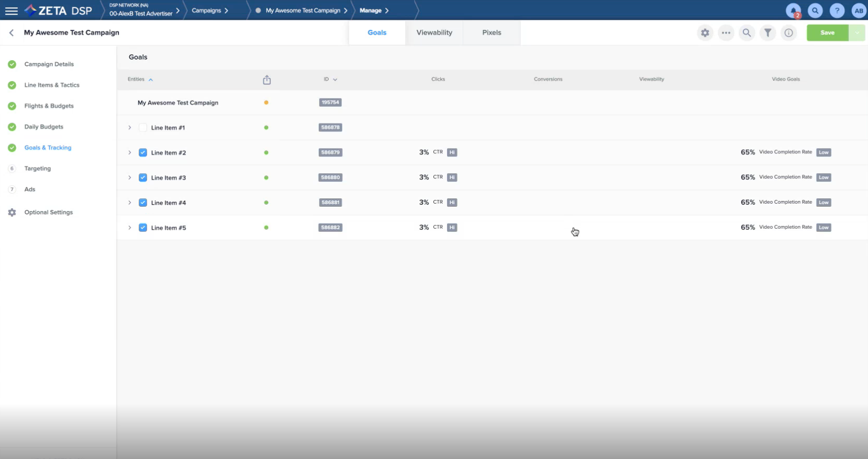The height and width of the screenshot is (459, 868).
Task: Switch to the Pixels tab
Action: pos(492,32)
